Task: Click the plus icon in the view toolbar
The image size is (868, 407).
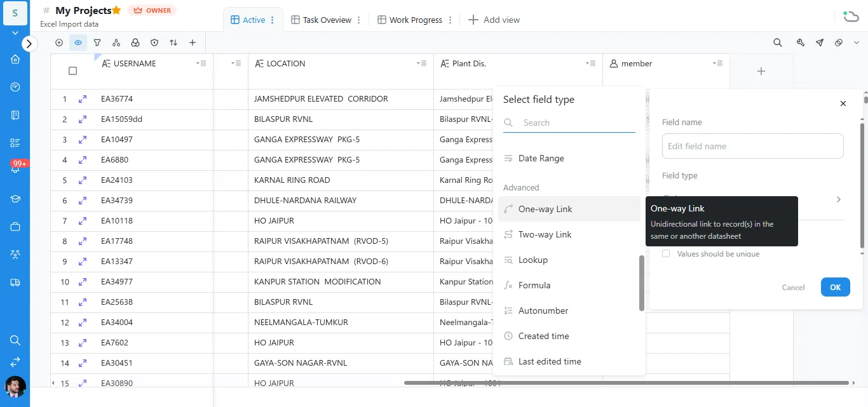Action: [193, 43]
